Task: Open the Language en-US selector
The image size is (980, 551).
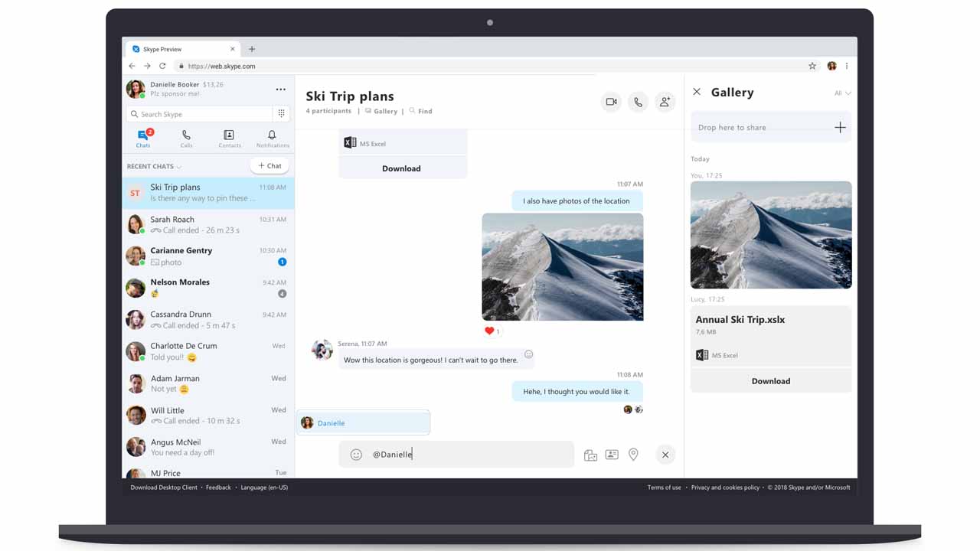Action: tap(263, 487)
